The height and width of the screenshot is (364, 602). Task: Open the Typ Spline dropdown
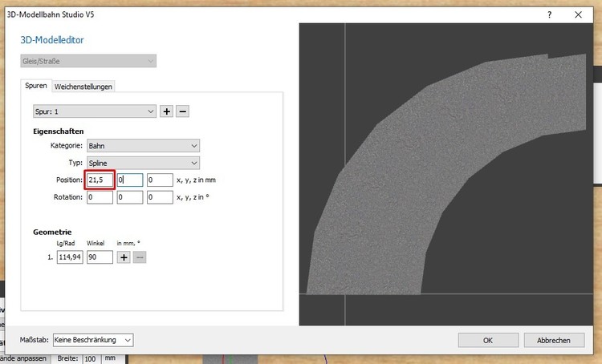click(x=143, y=163)
